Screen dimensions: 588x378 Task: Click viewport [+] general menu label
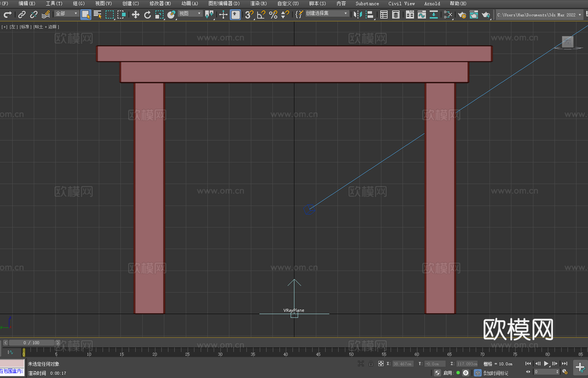tap(4, 27)
